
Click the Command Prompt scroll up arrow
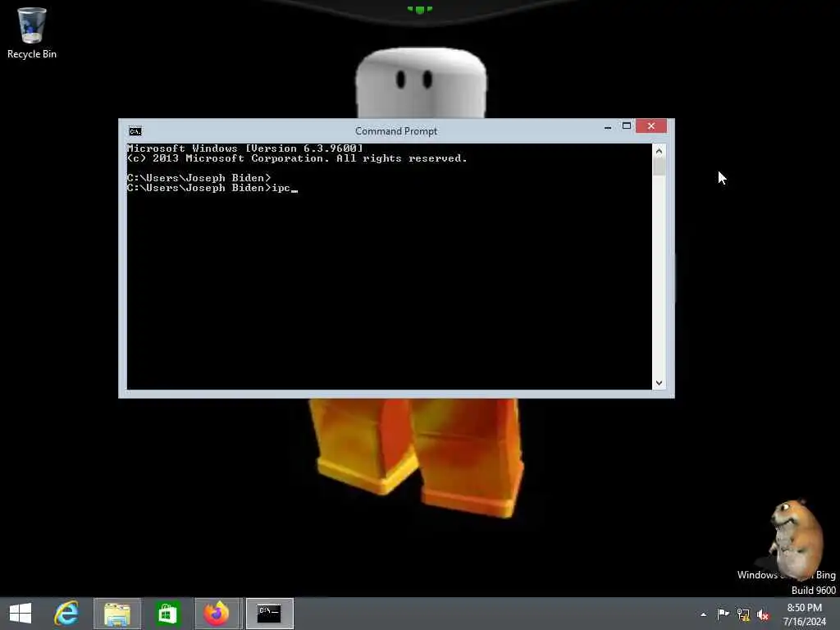pyautogui.click(x=659, y=151)
